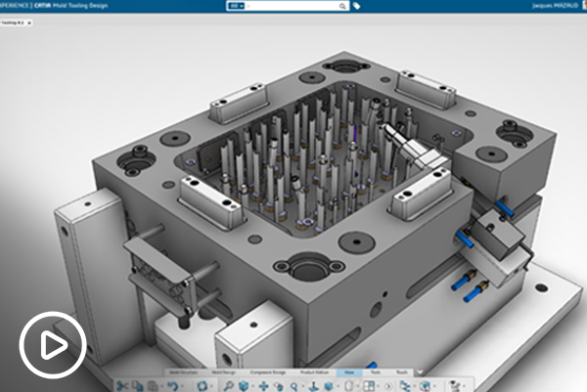Select the Pan arrows tool
The image size is (587, 392).
[264, 385]
